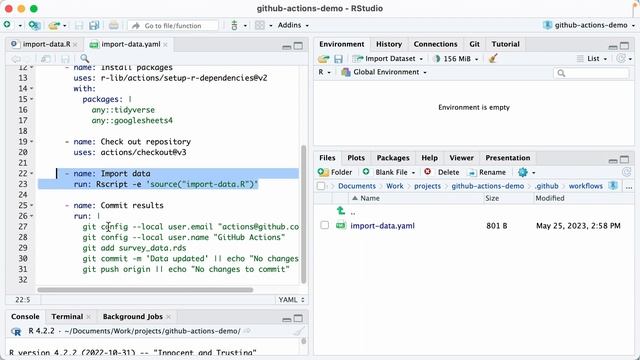Click the Environment search field
This screenshot has width=640, height=360.
[591, 73]
